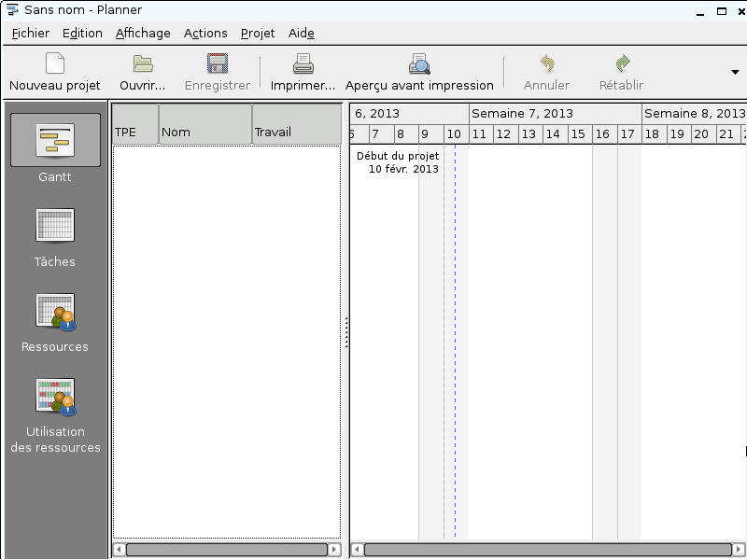The image size is (747, 560).
Task: Click the Travail column header
Action: pyautogui.click(x=297, y=124)
